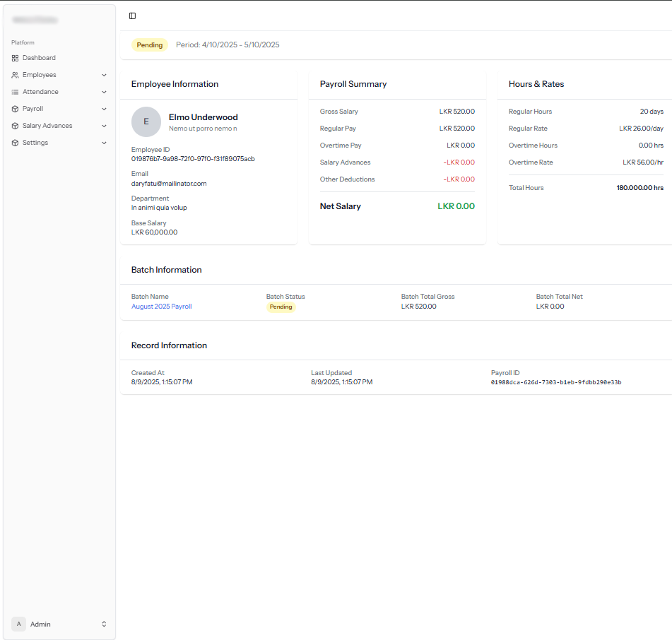Click the Salary Advances -LKR 0.00 value
Screen dimensions: 672x640
(459, 162)
